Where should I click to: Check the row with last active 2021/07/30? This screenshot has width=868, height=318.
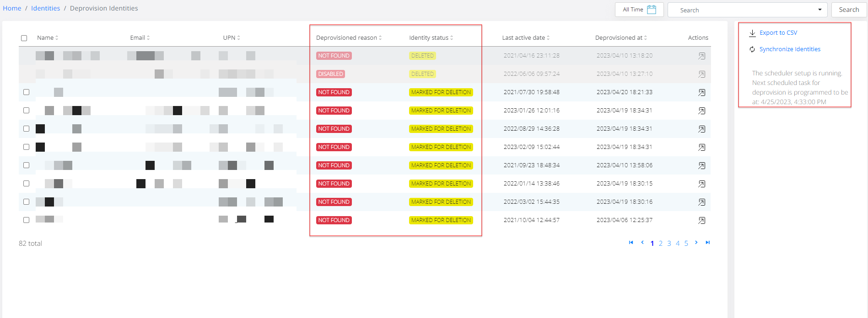click(x=27, y=92)
